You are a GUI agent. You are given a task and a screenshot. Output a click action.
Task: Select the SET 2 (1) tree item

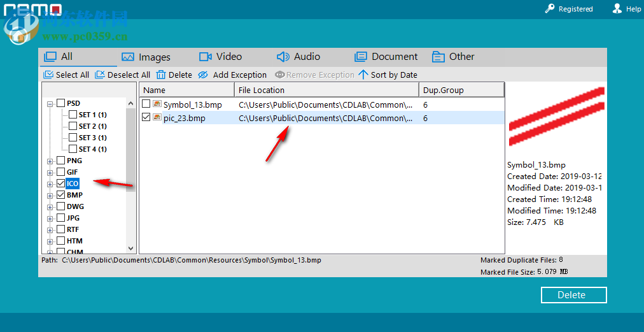[x=92, y=126]
